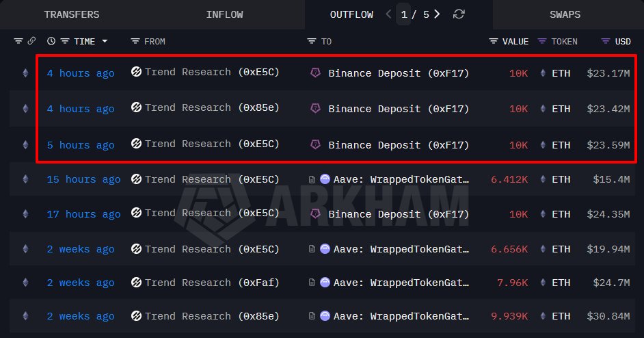Viewport: 644px width, 338px height.
Task: Click the refresh outflow icon
Action: click(458, 14)
